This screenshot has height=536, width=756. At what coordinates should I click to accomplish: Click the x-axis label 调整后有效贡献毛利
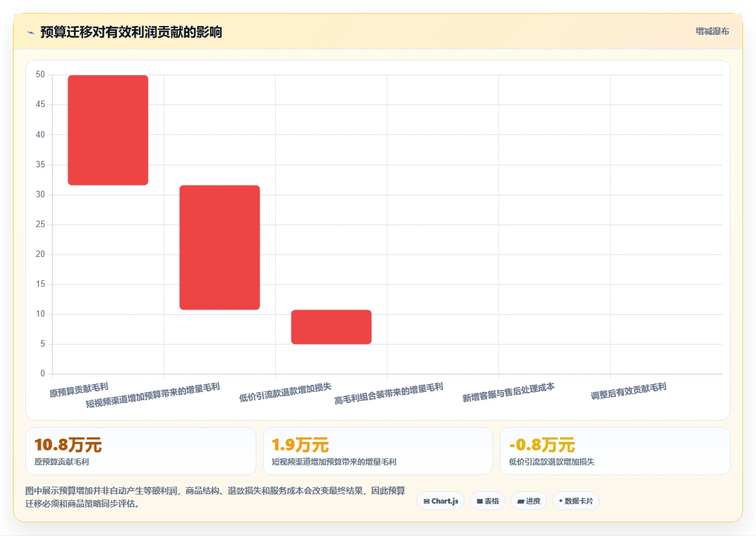pos(629,391)
